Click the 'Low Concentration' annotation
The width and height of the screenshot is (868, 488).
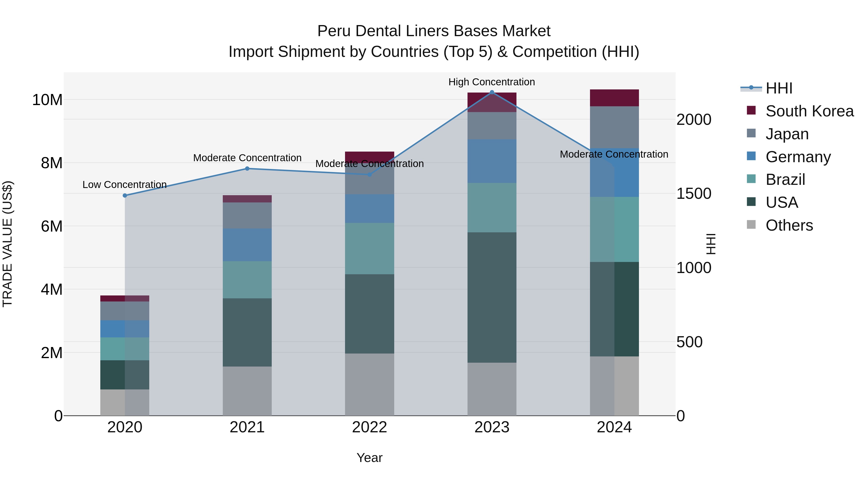click(125, 185)
